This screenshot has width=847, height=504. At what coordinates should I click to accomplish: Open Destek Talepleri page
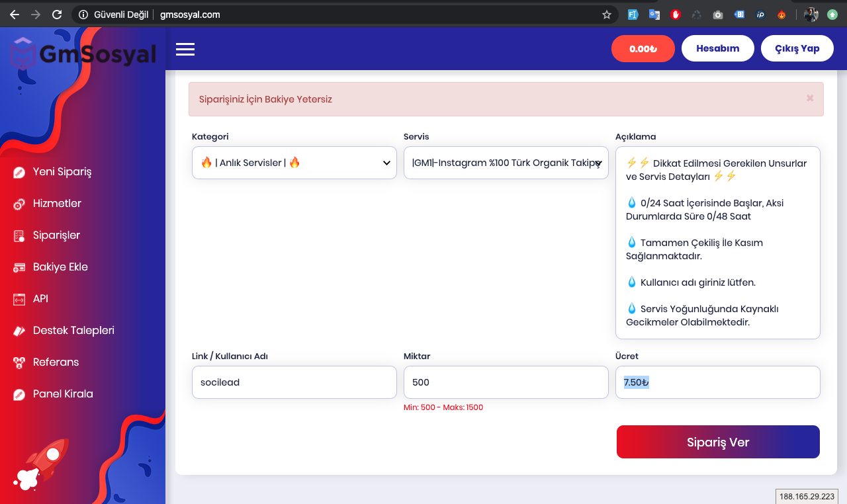pos(73,331)
